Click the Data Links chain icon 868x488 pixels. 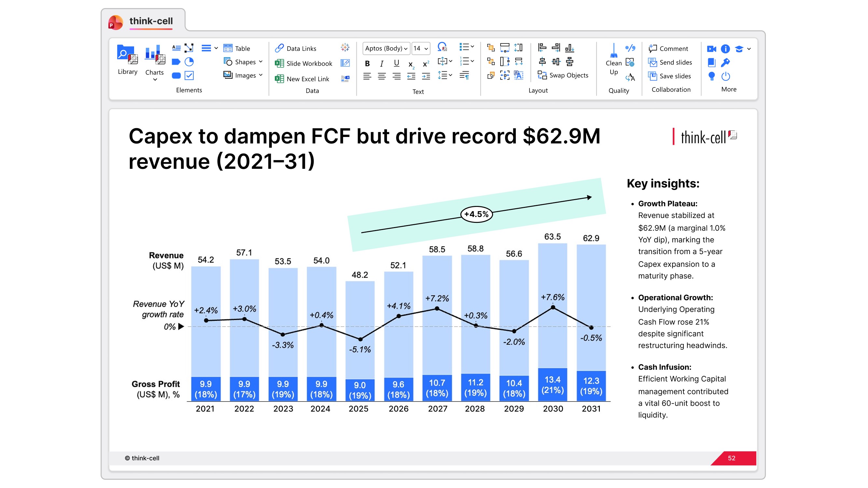279,48
